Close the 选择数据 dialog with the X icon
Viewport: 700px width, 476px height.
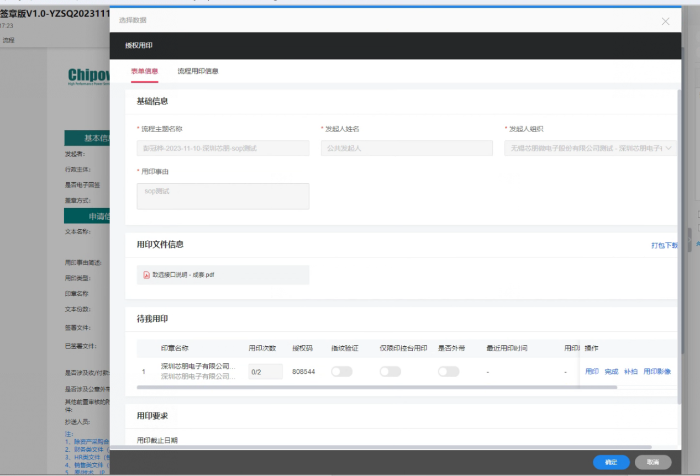pyautogui.click(x=666, y=20)
